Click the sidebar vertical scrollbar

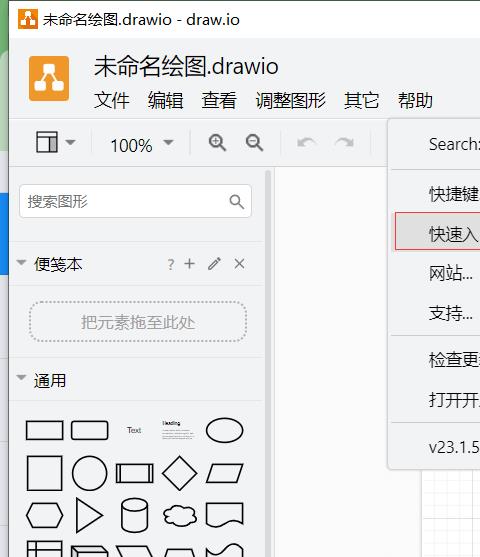pos(268,362)
